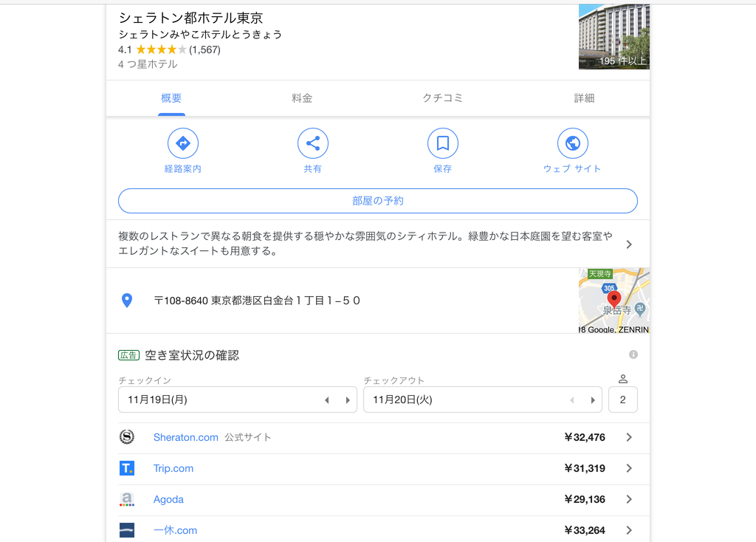This screenshot has width=756, height=542.
Task: Click the 経路案内 directions icon
Action: click(x=183, y=143)
